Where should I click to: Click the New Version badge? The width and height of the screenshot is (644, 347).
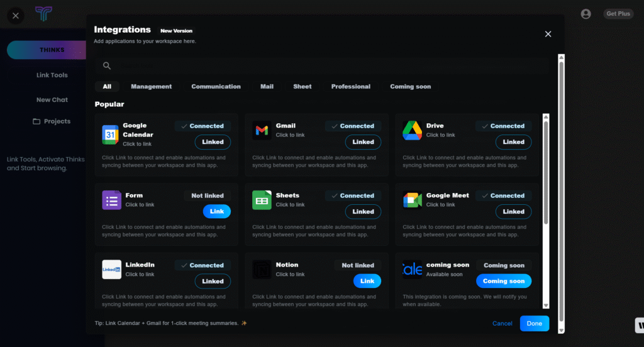(x=176, y=31)
